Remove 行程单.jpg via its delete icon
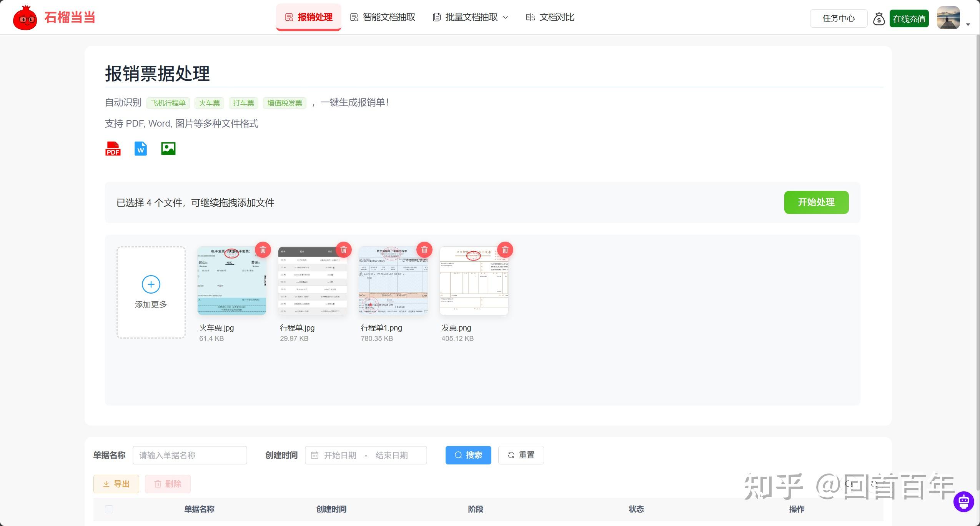980x526 pixels. coord(343,250)
